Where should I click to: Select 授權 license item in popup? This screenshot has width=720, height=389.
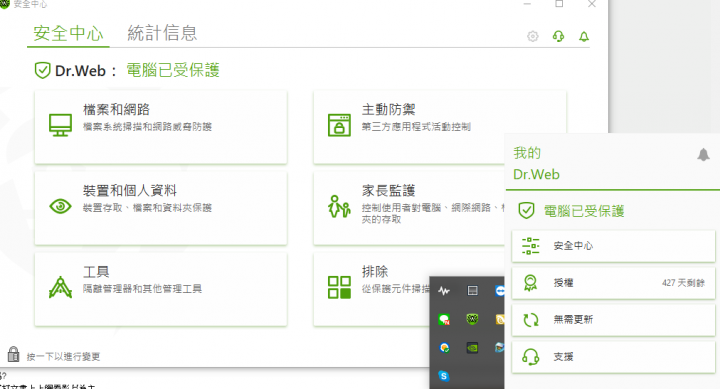pyautogui.click(x=613, y=283)
